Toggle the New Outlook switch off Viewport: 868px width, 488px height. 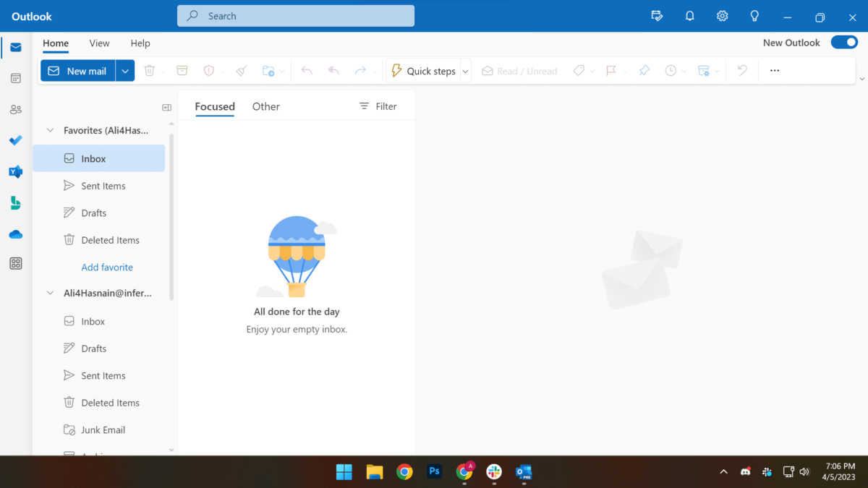(x=844, y=42)
